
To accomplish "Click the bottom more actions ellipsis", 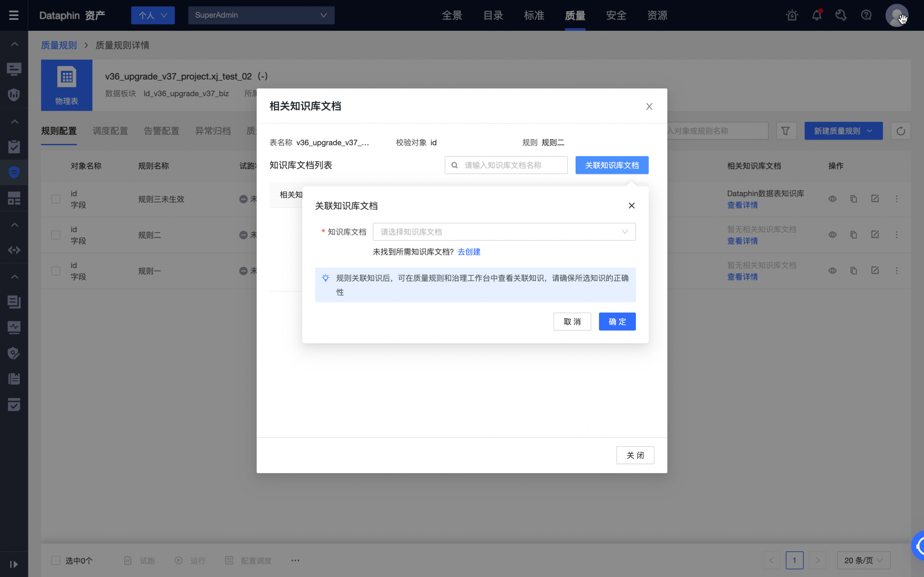I will 295,560.
